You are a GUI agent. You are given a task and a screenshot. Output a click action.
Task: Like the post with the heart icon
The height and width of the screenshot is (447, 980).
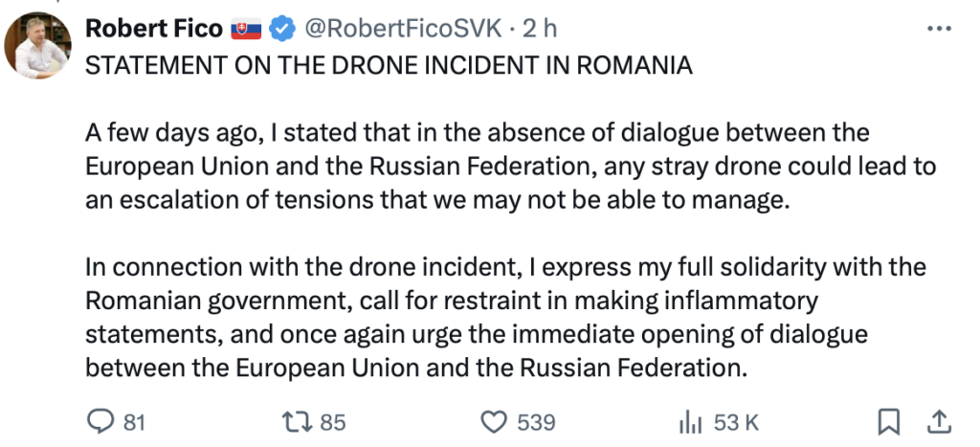(x=494, y=422)
